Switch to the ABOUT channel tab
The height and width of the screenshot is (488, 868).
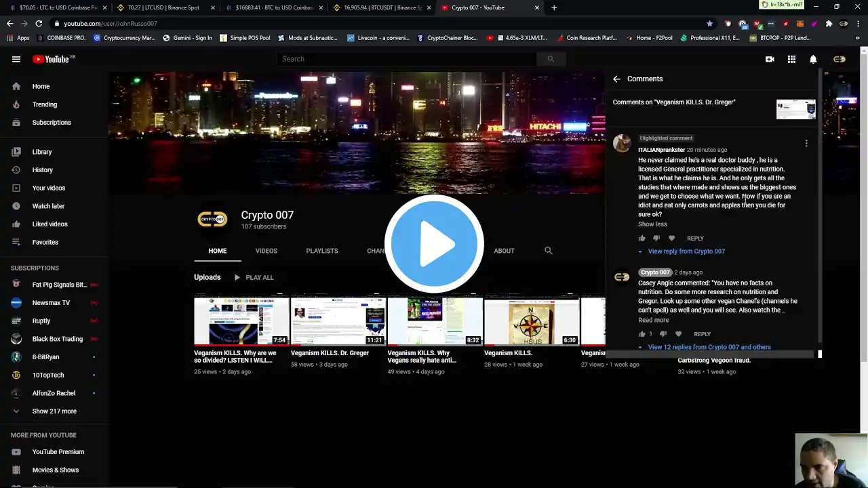pyautogui.click(x=504, y=251)
